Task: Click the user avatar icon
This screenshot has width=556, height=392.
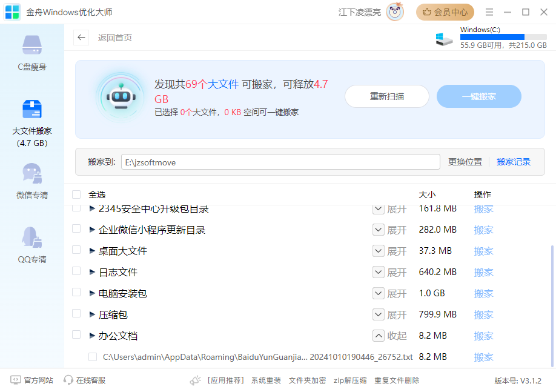Action: [x=395, y=12]
